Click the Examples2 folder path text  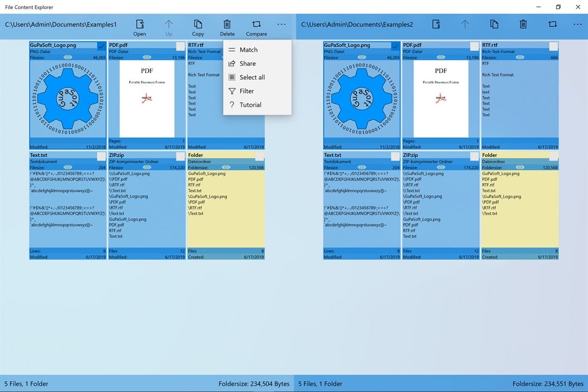357,24
